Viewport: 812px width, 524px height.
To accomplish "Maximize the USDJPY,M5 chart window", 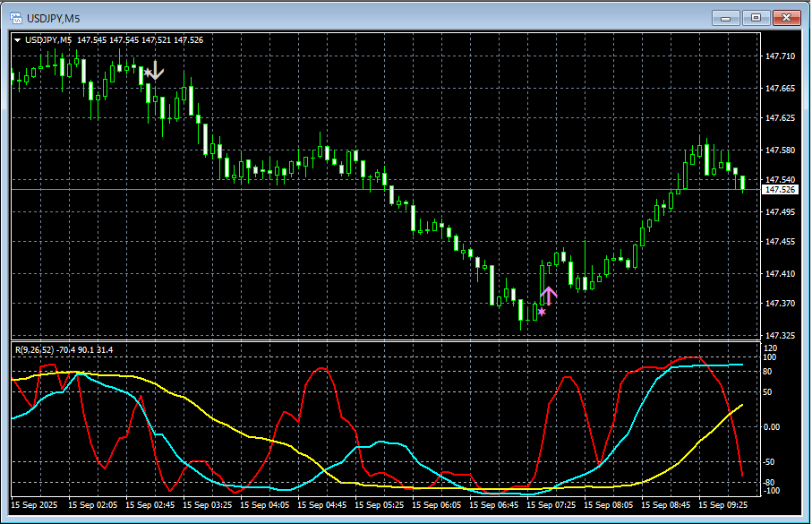I will tap(756, 17).
